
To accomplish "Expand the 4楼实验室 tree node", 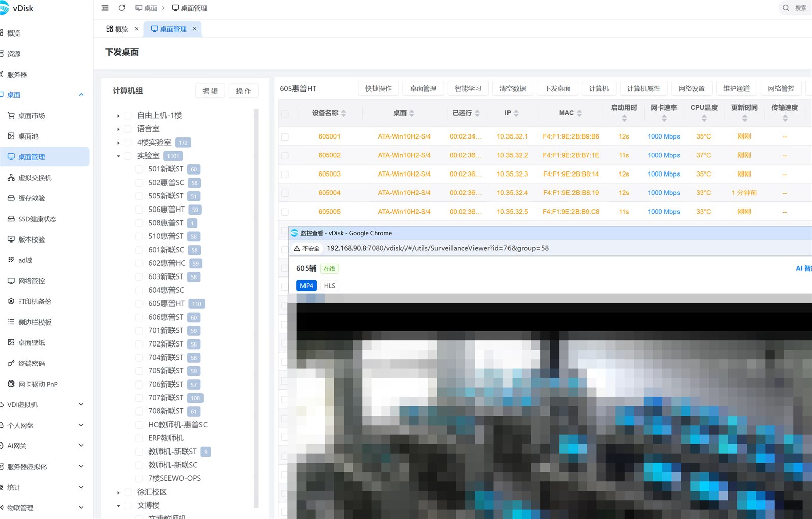I will coord(118,143).
